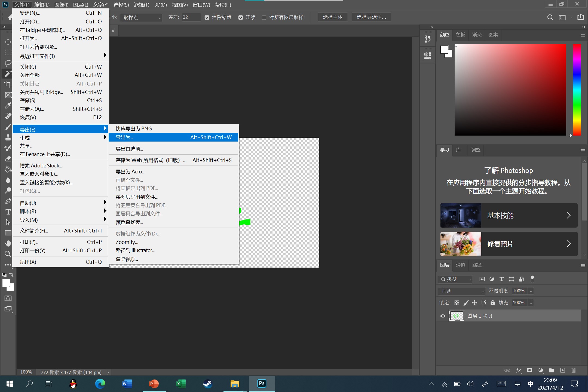This screenshot has height=392, width=588.
Task: Hide the 图层 1 拷贝 layer
Action: (x=443, y=316)
